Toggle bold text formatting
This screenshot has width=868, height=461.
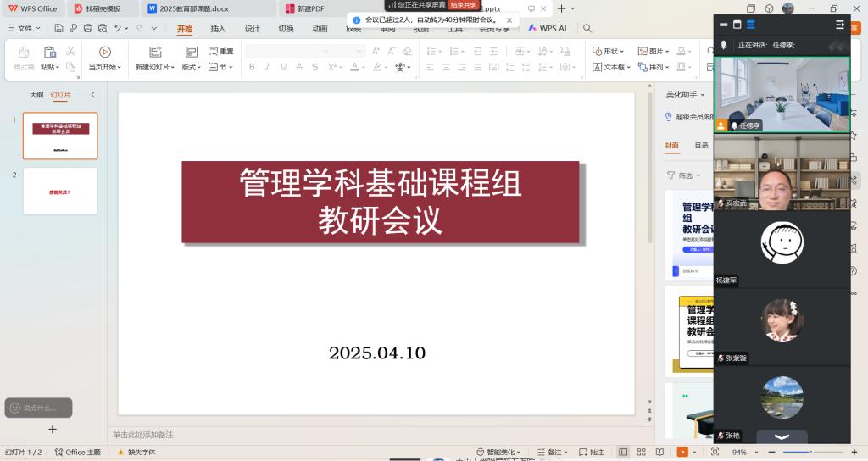click(253, 67)
